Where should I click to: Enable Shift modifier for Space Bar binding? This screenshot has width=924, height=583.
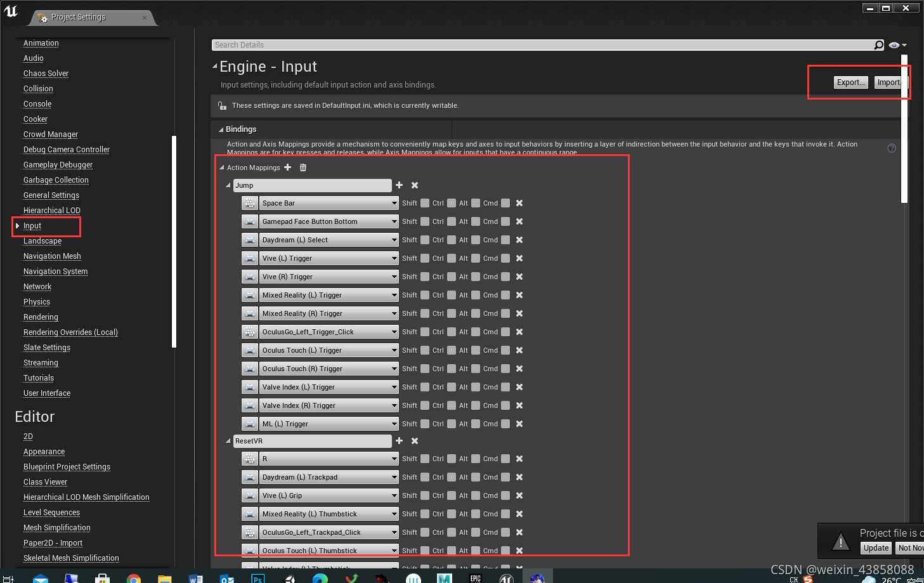pos(425,203)
